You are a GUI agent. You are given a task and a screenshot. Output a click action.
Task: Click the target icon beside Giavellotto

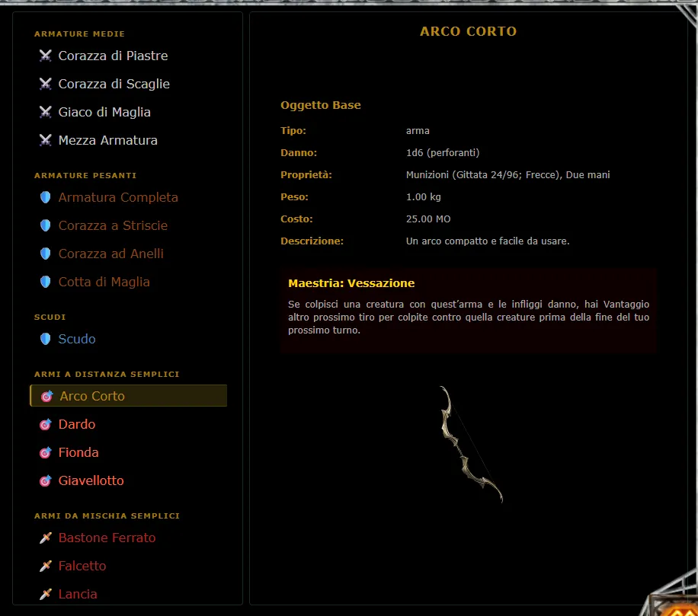[46, 480]
